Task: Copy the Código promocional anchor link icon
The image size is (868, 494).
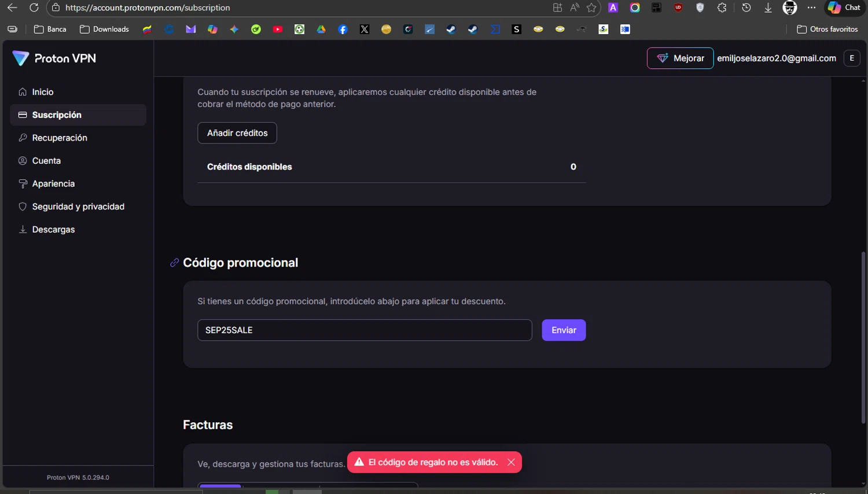Action: [x=174, y=263]
